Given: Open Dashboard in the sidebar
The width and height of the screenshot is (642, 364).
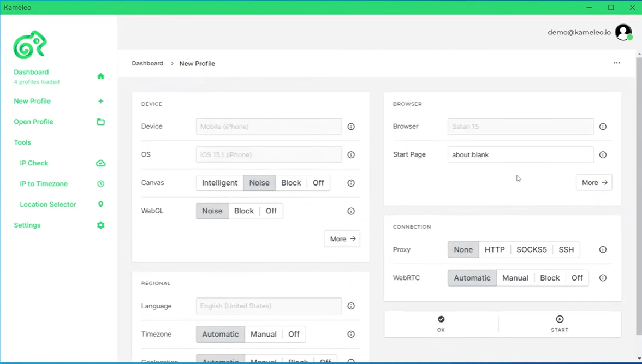Looking at the screenshot, I should (x=31, y=72).
